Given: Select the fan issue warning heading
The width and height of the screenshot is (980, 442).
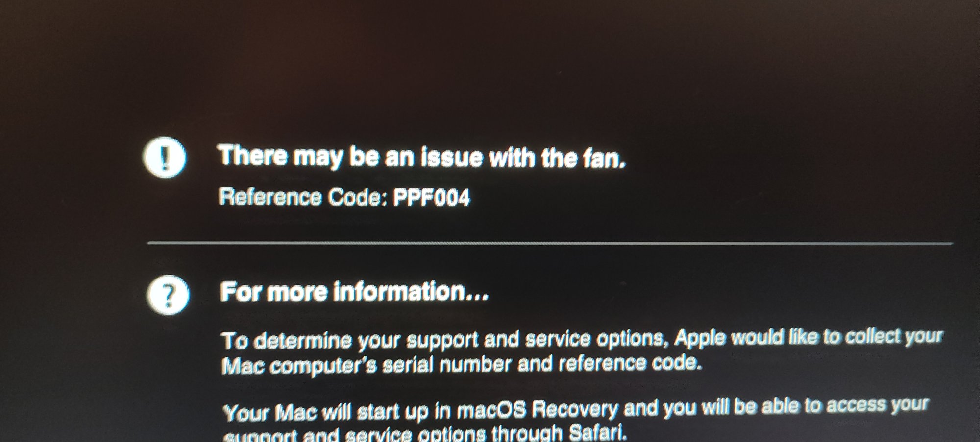Looking at the screenshot, I should pos(422,157).
